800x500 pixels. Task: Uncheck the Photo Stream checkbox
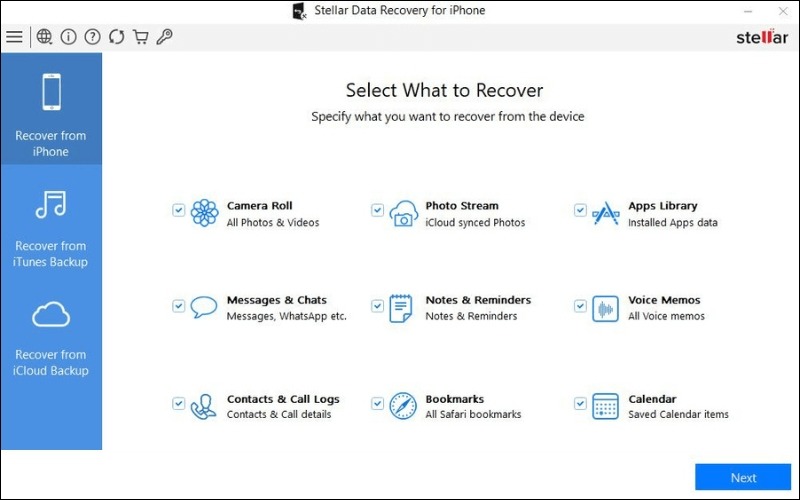(378, 210)
